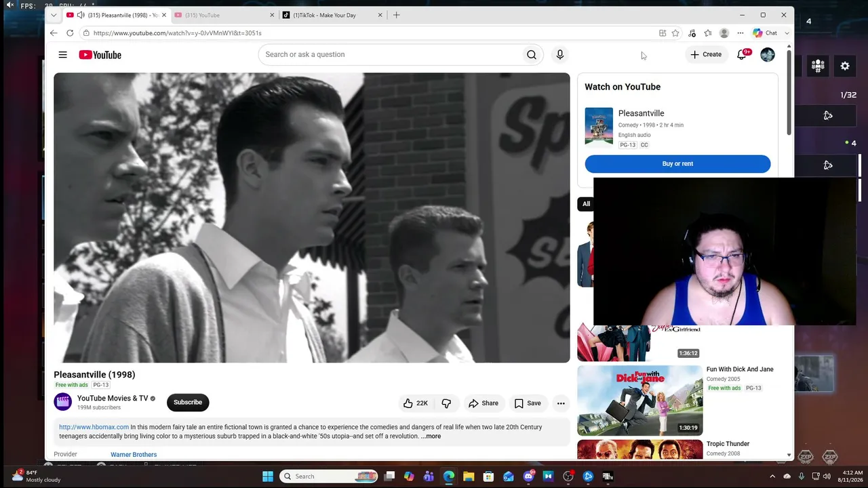Switch to the TikTok - Make Your Day tab
The image size is (868, 488).
tap(332, 15)
